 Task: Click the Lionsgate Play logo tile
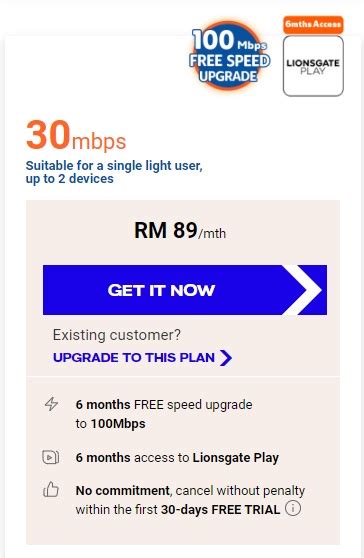click(x=313, y=66)
